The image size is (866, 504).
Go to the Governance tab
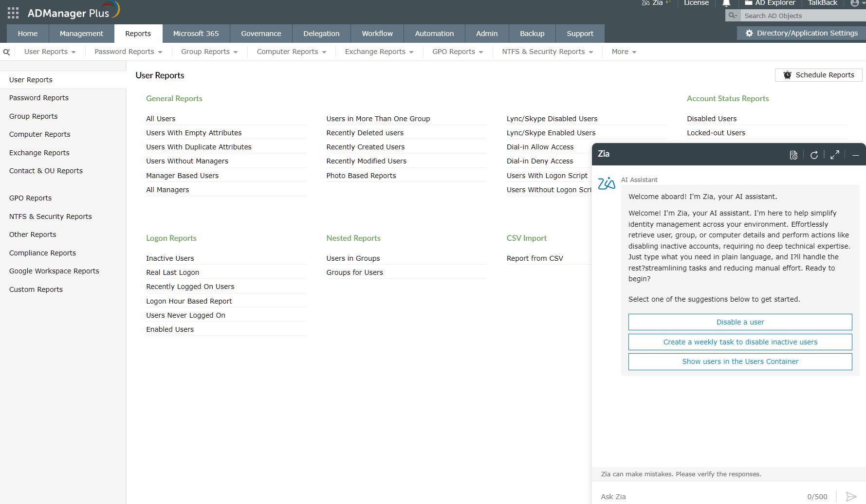pos(261,34)
